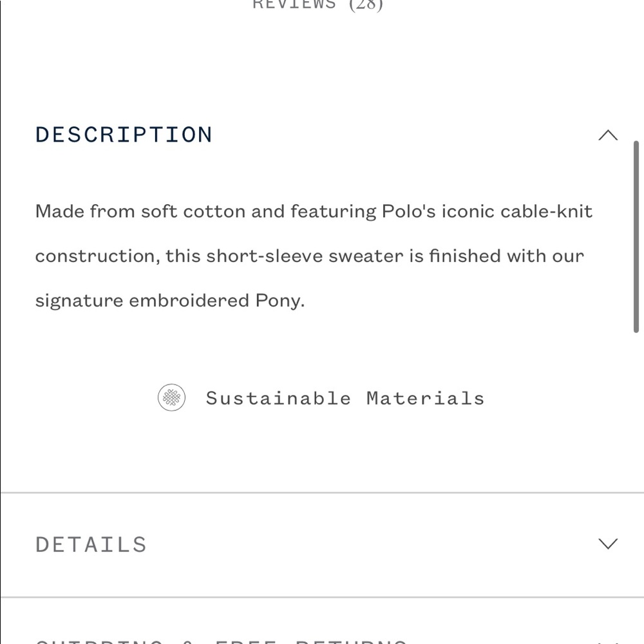This screenshot has width=644, height=644.
Task: Click the text "signature embroidered Pony."
Action: 170,301
